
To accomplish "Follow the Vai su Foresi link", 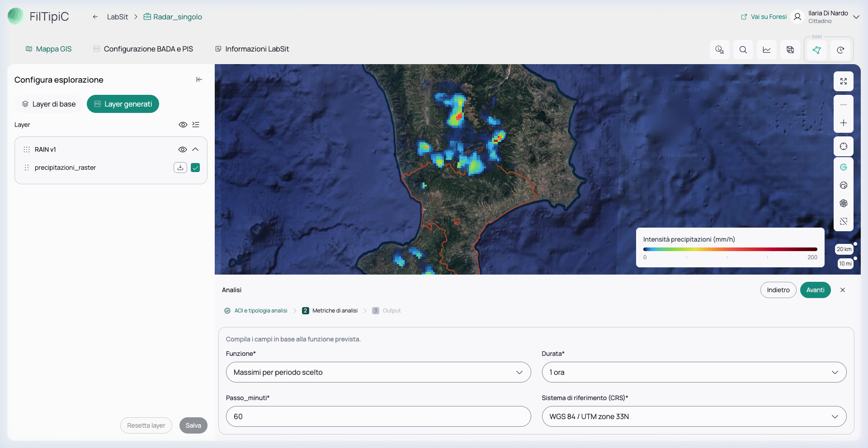I will pyautogui.click(x=764, y=17).
